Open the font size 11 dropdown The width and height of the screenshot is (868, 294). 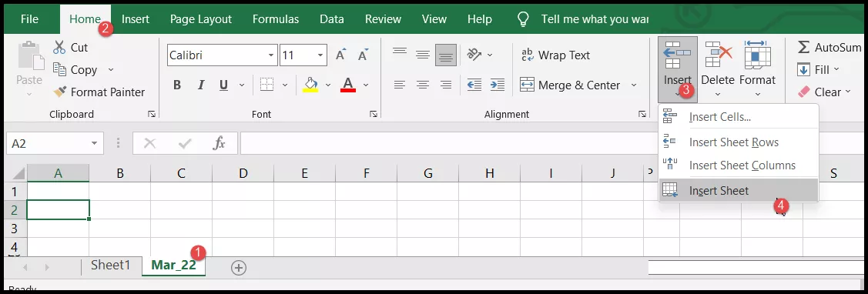(320, 55)
